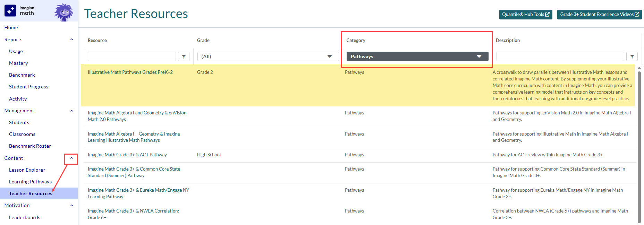Open the Category Pathways dropdown
The image size is (644, 225).
(417, 57)
